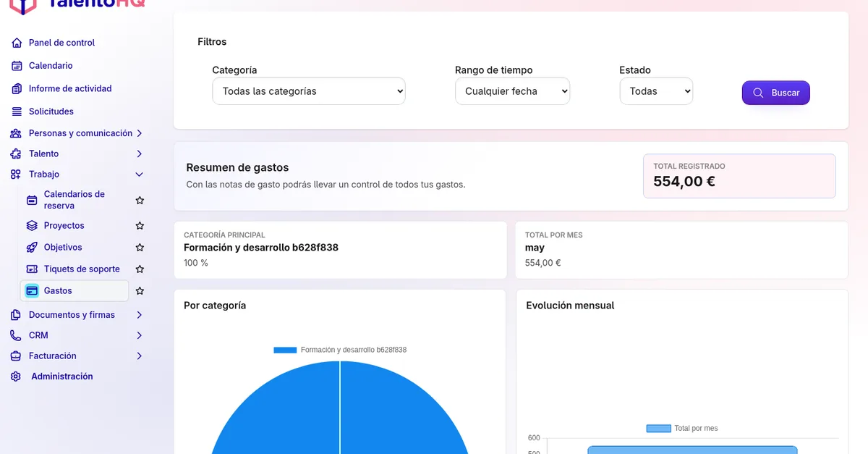
Task: Open the Proyectos menu item
Action: (x=64, y=226)
